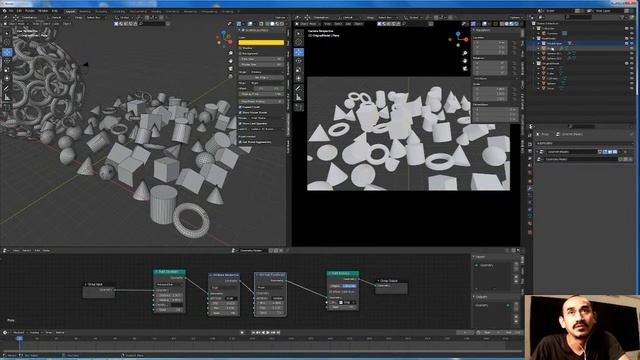Viewport: 640px width, 360px height.
Task: Switch left viewport to solid shading
Action: pos(271,24)
